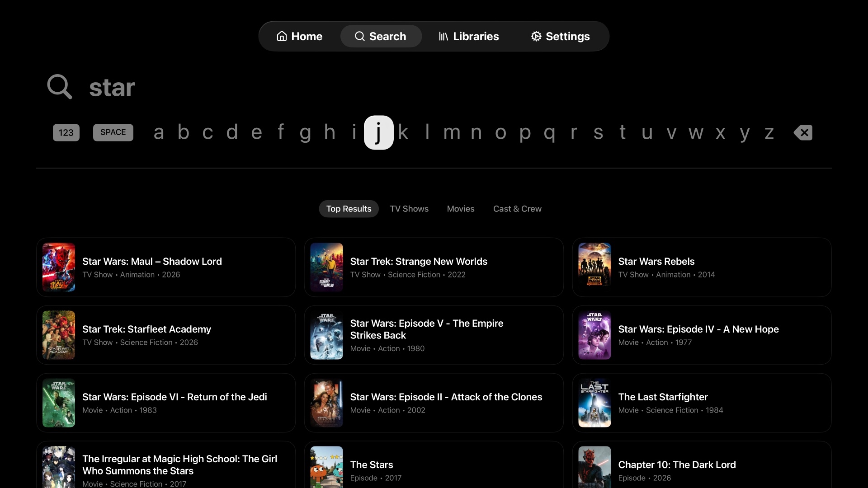Open Star Trek: Strange New Worlds poster

point(326,267)
